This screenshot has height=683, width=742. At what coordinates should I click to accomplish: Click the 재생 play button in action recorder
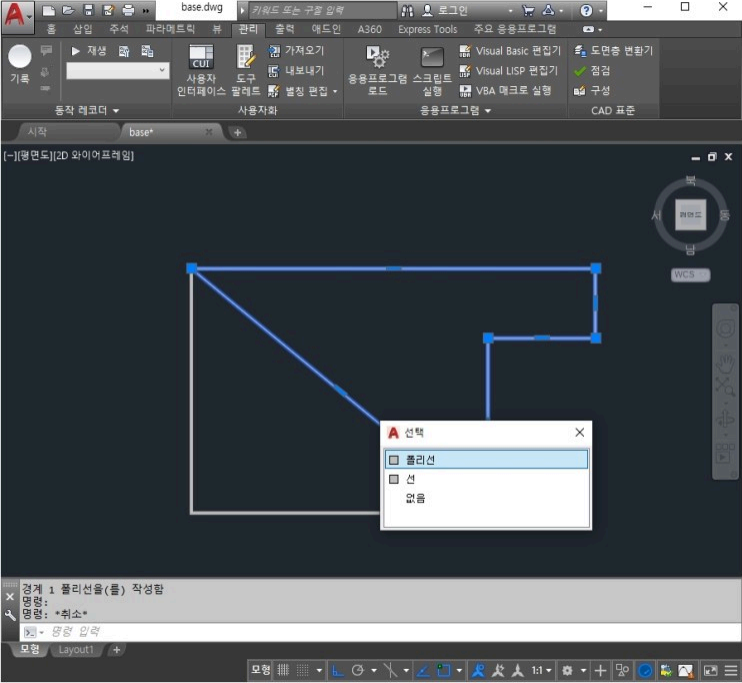coord(88,51)
